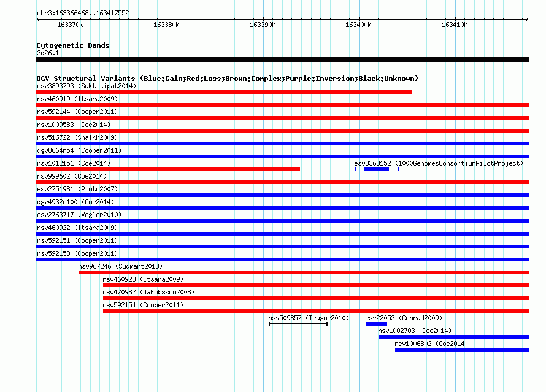
Task: Click the nsv460922 (Itsara2009) variant label
Action: [77, 228]
